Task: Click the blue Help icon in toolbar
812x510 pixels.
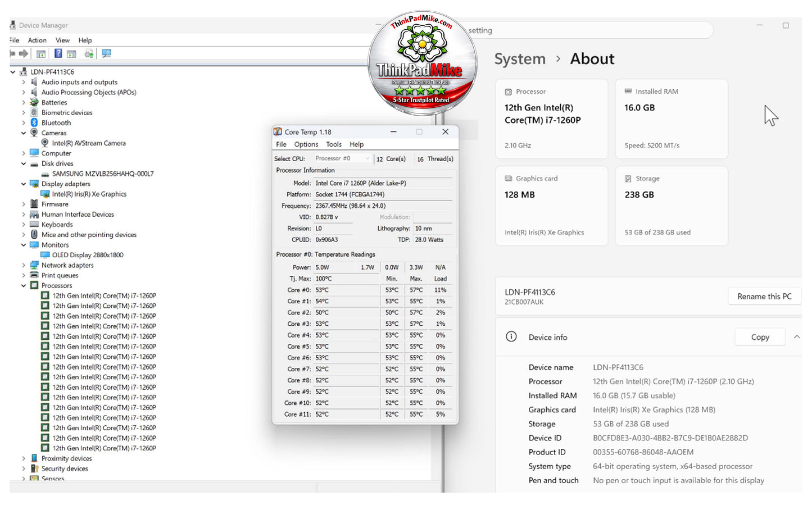Action: 58,54
